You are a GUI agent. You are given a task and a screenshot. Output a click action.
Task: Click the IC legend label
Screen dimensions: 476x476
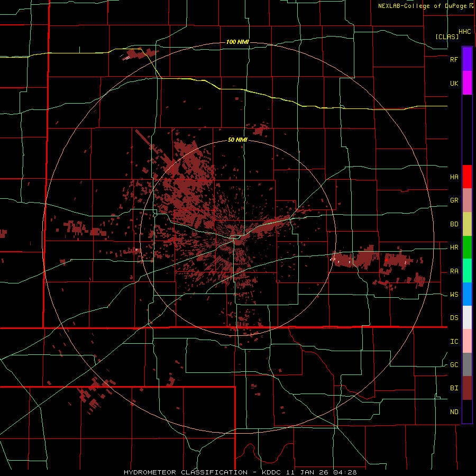click(x=454, y=342)
